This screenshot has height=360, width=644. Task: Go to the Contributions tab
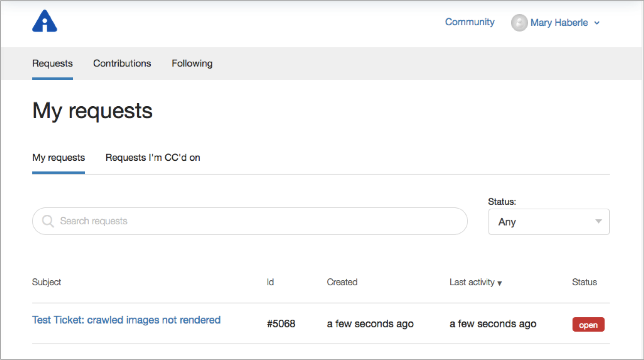(x=122, y=63)
